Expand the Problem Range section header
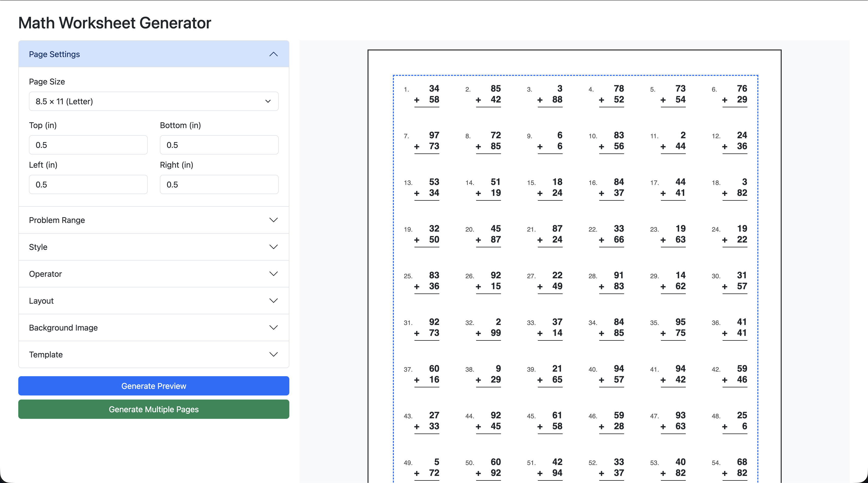The width and height of the screenshot is (868, 483). (57, 220)
